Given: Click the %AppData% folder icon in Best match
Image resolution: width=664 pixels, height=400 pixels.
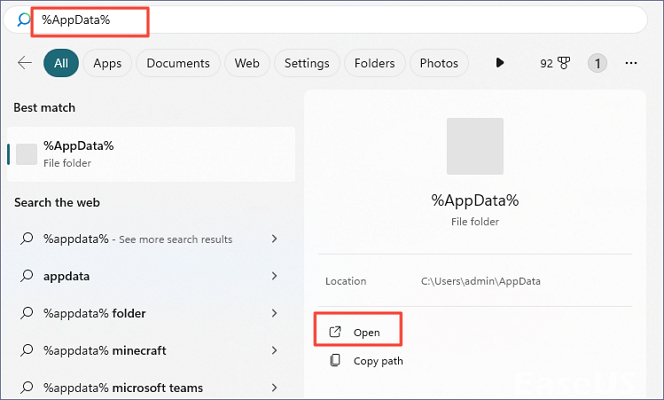Looking at the screenshot, I should 27,153.
